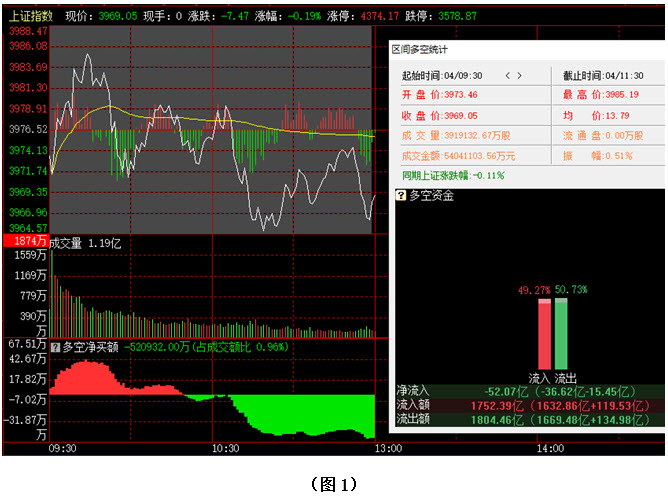Click the 区间多空统计 panel title
668x503 pixels.
(419, 48)
